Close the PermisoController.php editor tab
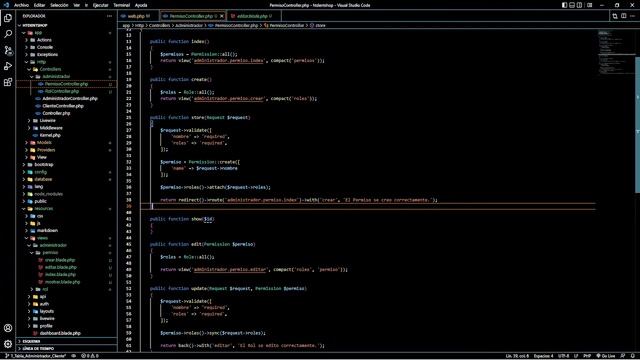Image resolution: width=640 pixels, height=360 pixels. pyautogui.click(x=222, y=16)
